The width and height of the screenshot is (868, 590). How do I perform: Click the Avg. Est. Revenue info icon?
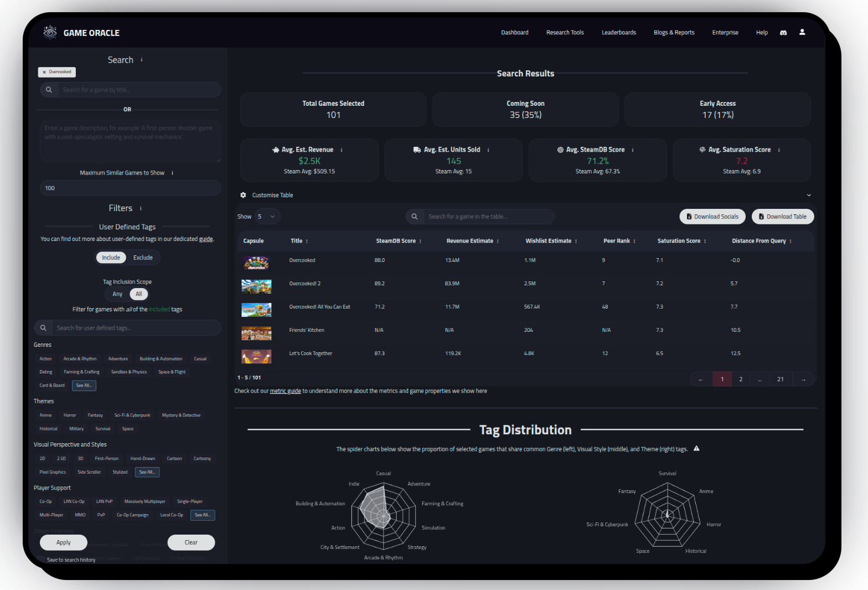coord(342,150)
